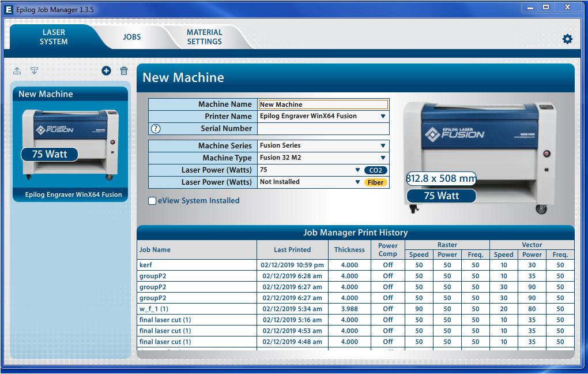
Task: Close the Epilog Job Manager window
Action: pyautogui.click(x=568, y=8)
